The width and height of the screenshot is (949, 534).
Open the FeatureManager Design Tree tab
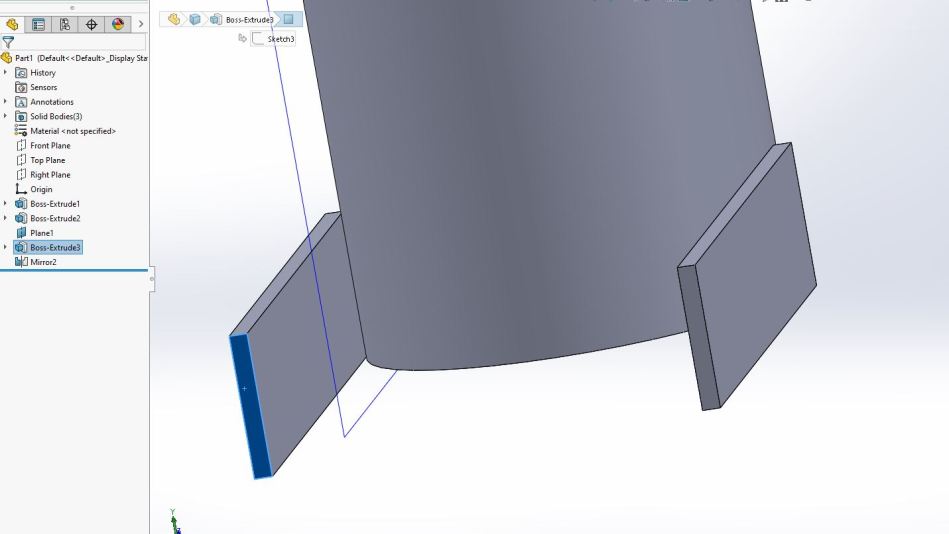click(x=13, y=24)
